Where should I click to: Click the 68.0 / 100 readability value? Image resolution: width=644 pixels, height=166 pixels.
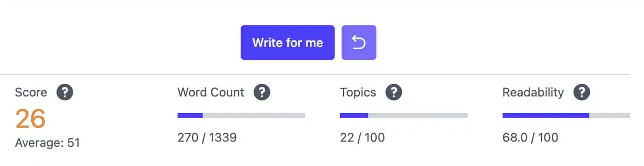[x=530, y=138]
